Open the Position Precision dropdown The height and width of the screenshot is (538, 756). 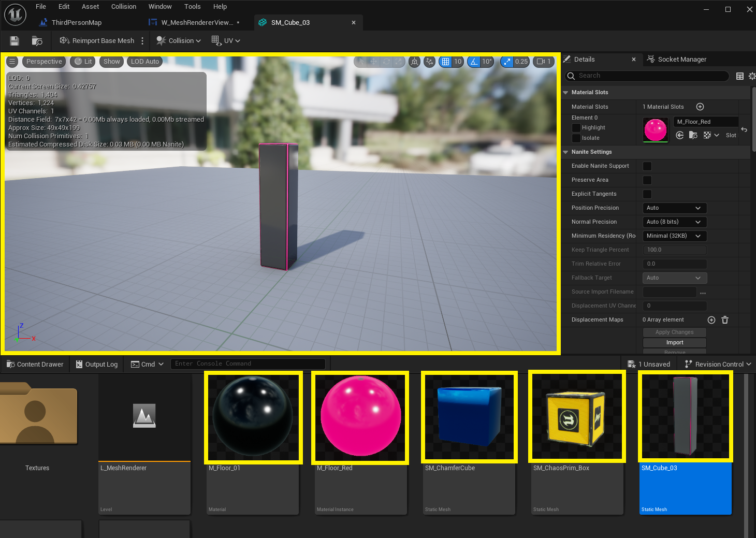[x=674, y=208]
